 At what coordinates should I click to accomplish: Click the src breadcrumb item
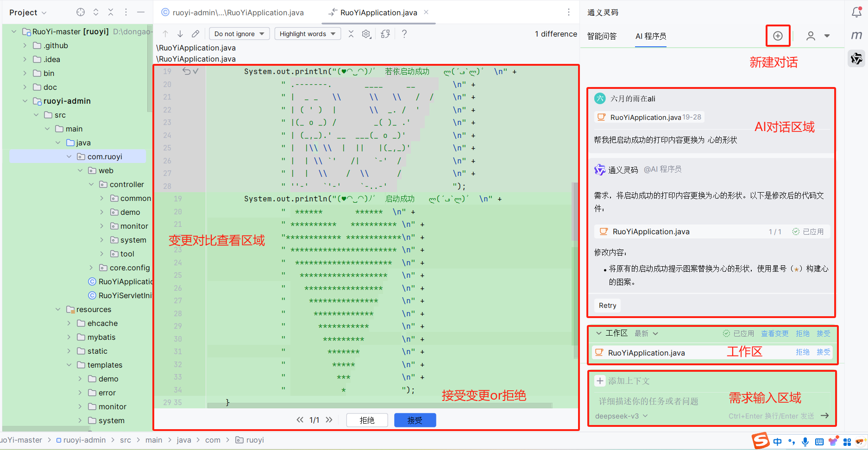tap(126, 440)
